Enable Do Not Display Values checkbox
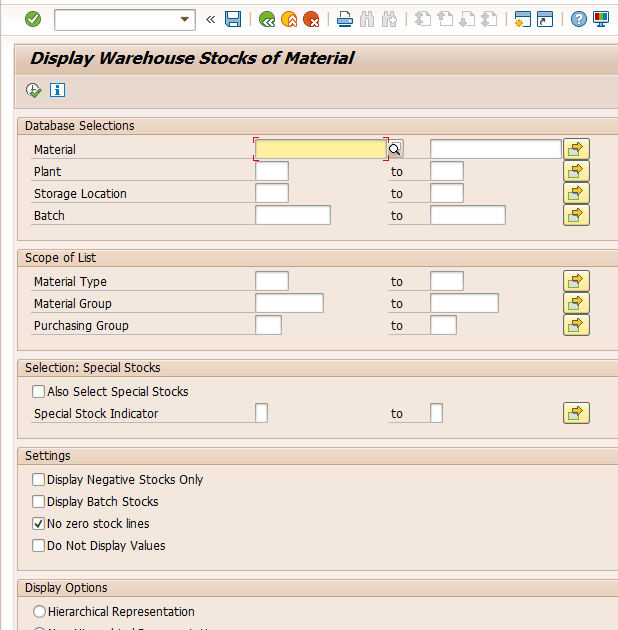The image size is (618, 630). tap(39, 546)
